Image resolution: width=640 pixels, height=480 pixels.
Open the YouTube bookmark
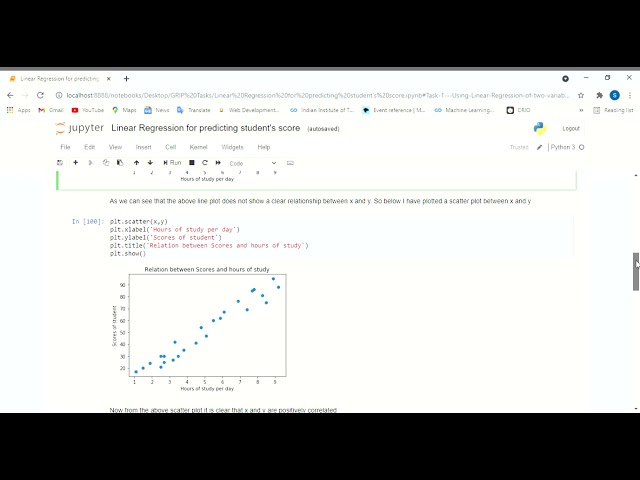88,110
